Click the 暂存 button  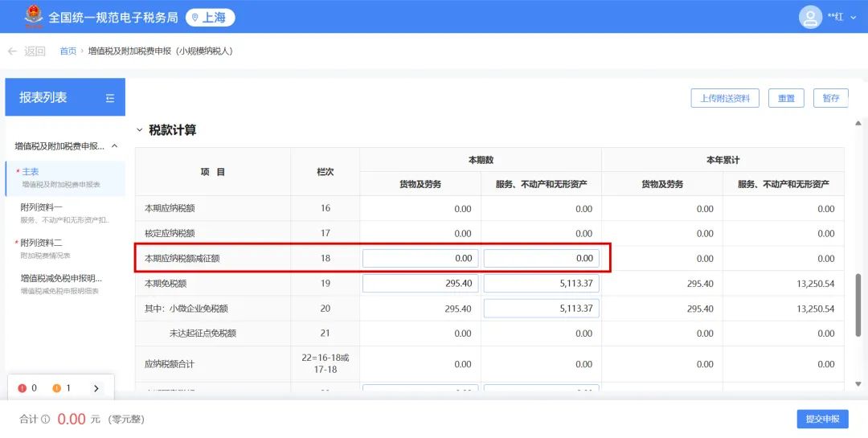(830, 98)
